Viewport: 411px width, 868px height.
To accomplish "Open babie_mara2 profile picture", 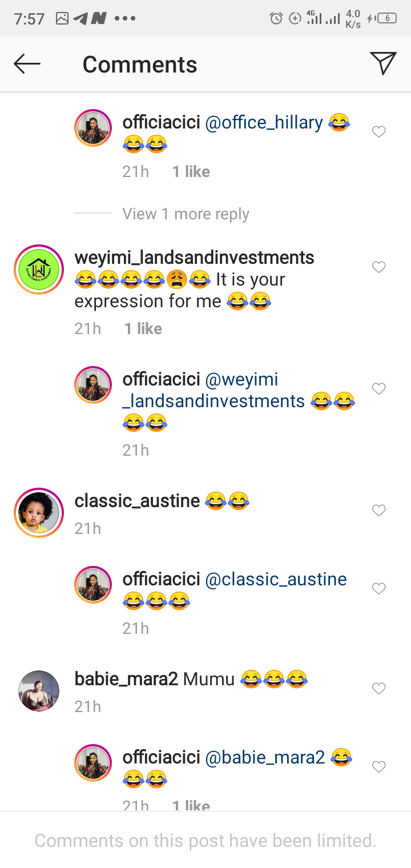I will [x=39, y=690].
